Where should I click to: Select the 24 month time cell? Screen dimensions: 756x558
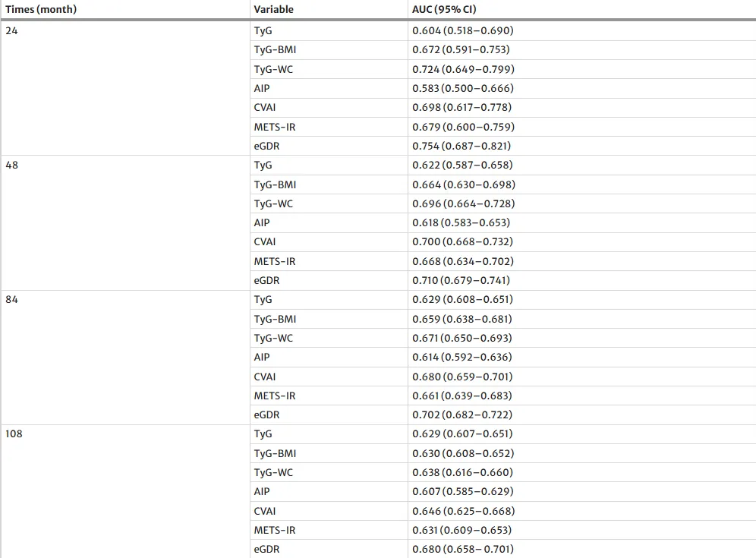pyautogui.click(x=11, y=30)
